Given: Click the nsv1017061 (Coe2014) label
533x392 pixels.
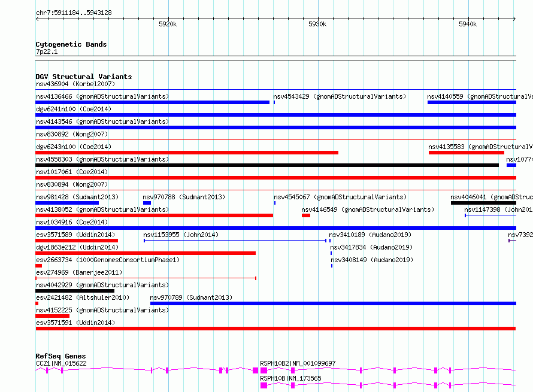Looking at the screenshot, I should pyautogui.click(x=72, y=172).
